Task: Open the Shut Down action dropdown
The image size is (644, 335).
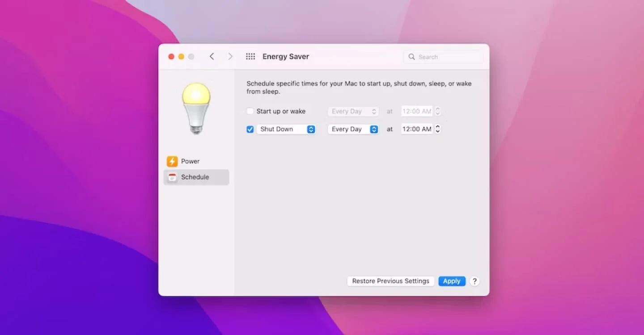Action: click(x=286, y=129)
